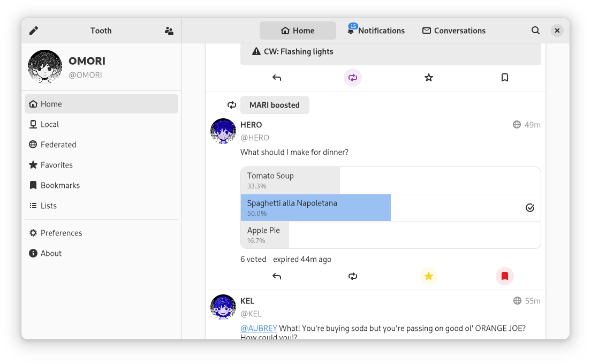Select Home in the sidebar

coord(101,104)
